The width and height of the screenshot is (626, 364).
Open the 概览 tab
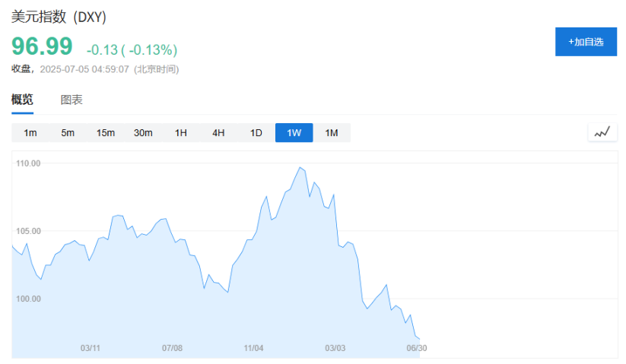(22, 100)
